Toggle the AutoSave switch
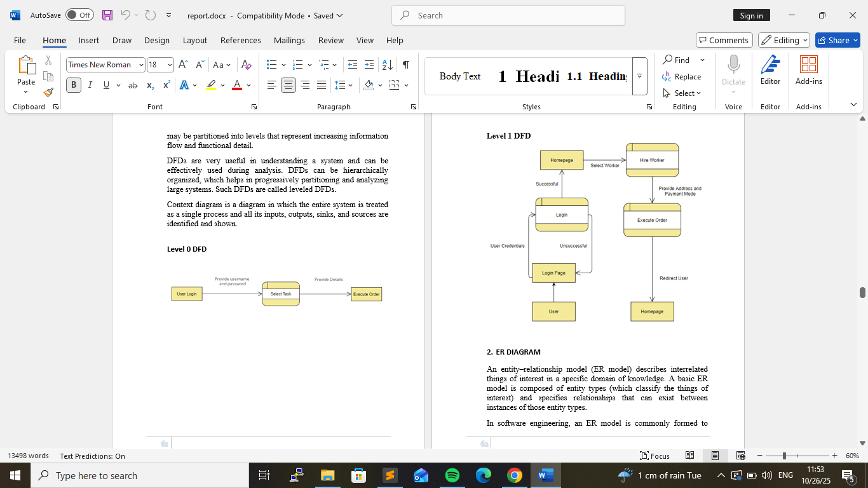Screen dimensions: 868x488 pyautogui.click(x=79, y=15)
